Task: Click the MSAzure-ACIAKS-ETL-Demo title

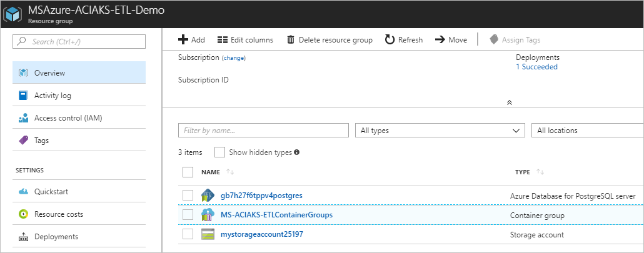Action: click(96, 10)
